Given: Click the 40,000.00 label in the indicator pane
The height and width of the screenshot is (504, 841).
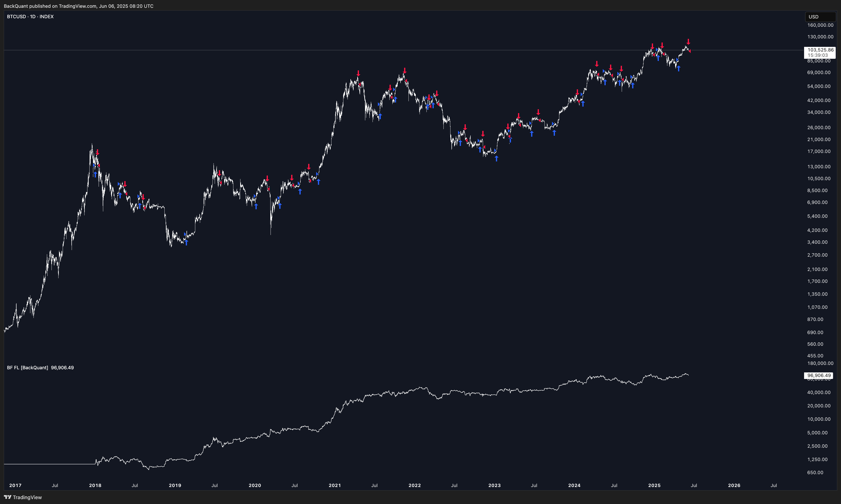Looking at the screenshot, I should [x=819, y=392].
